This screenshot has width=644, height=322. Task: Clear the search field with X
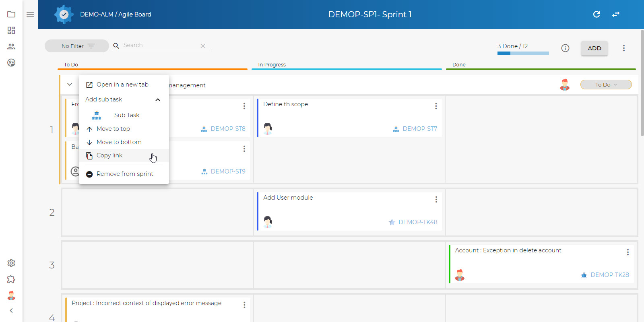pyautogui.click(x=203, y=46)
